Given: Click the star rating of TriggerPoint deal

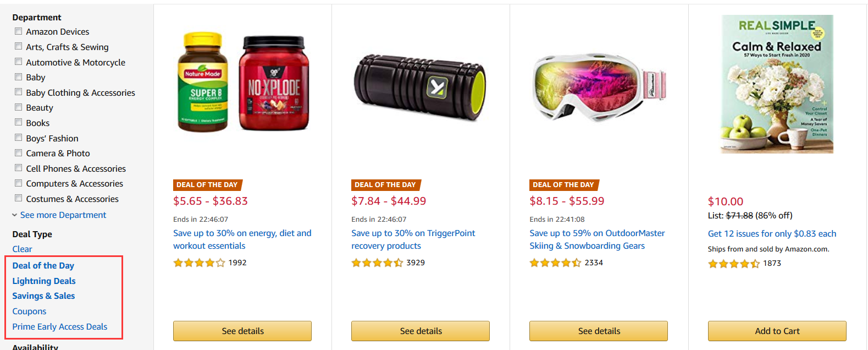Looking at the screenshot, I should (377, 263).
